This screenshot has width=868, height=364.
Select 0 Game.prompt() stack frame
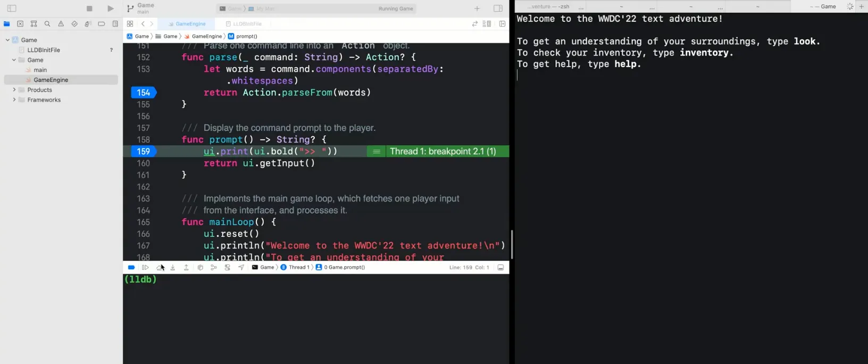point(340,267)
